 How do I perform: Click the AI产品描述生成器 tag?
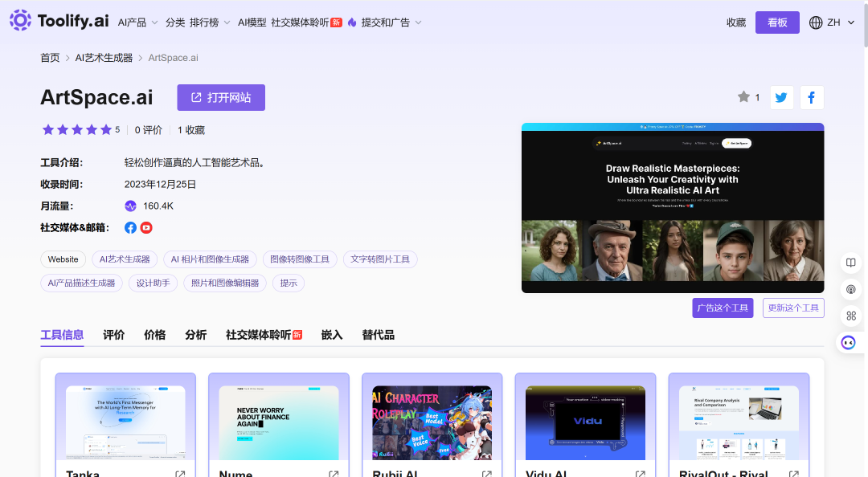pos(81,283)
